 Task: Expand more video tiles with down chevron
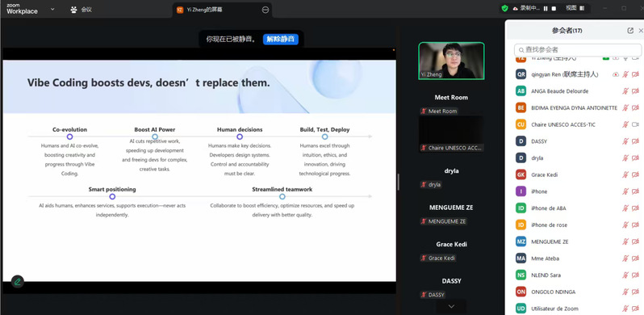451,306
